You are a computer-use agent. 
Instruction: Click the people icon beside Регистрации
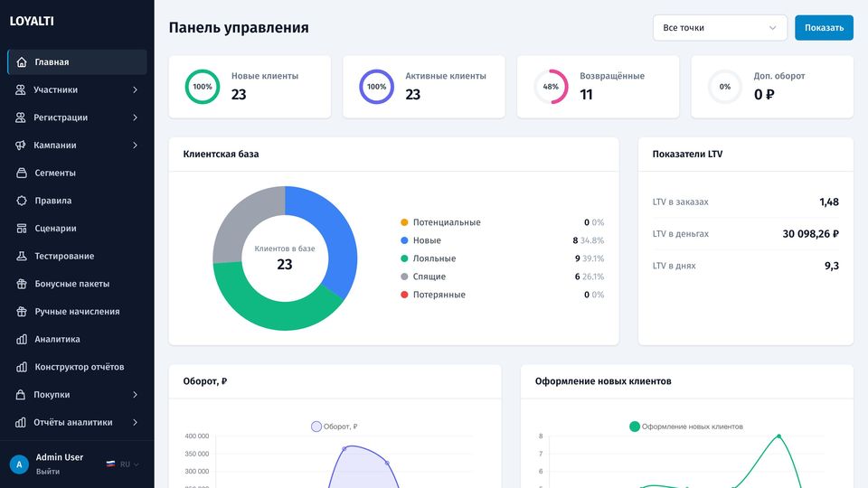pyautogui.click(x=21, y=117)
